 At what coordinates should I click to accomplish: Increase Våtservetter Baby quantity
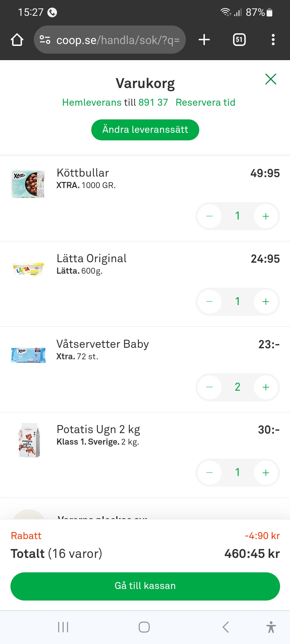point(266,387)
